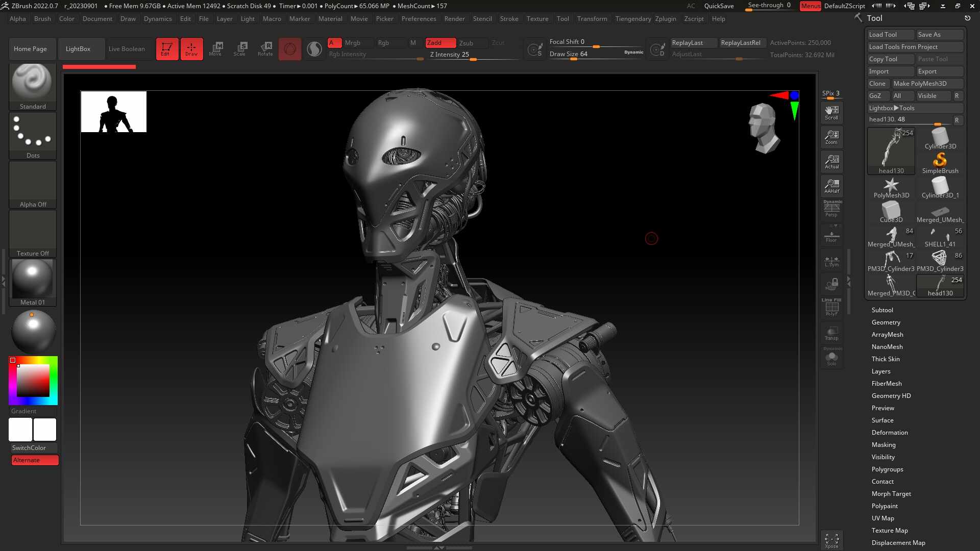This screenshot has height=551, width=980.
Task: Expand the ArrayMesh section
Action: [887, 335]
